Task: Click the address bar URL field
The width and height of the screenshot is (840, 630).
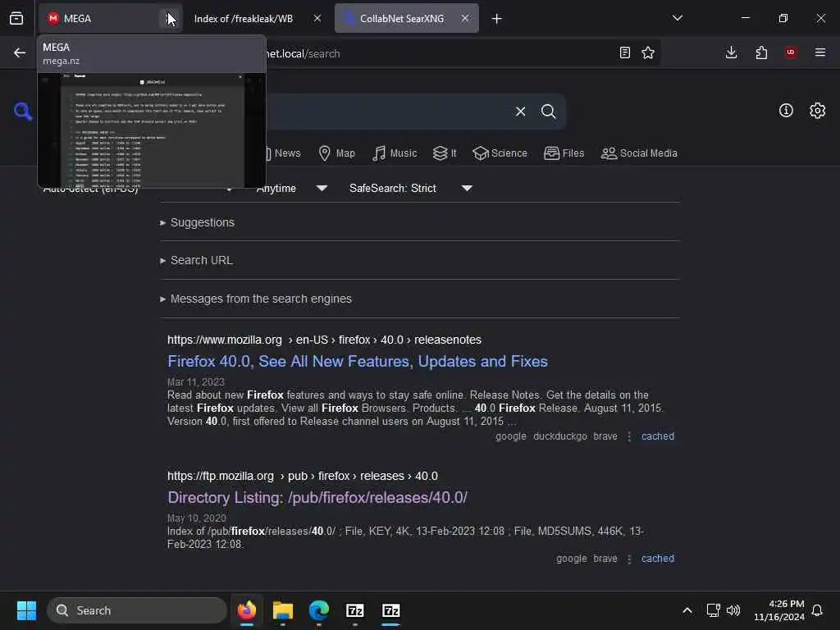Action: 440,53
